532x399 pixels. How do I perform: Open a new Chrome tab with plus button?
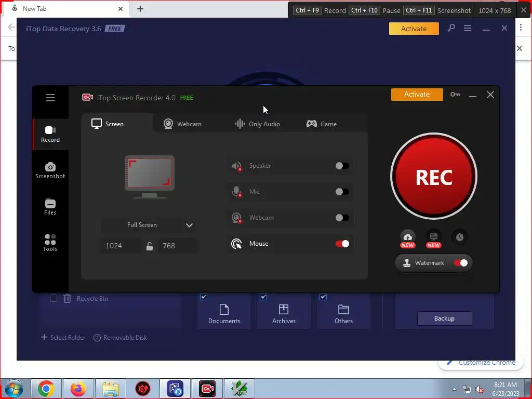click(140, 9)
